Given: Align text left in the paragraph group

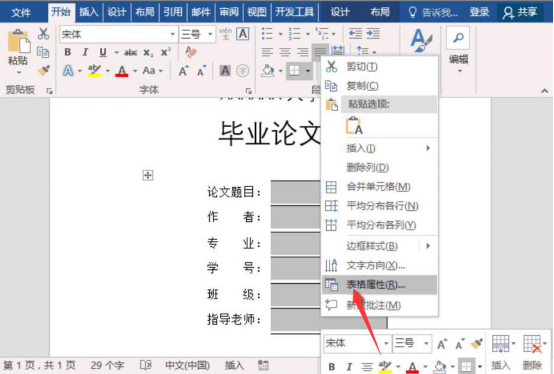Looking at the screenshot, I should click(x=267, y=52).
